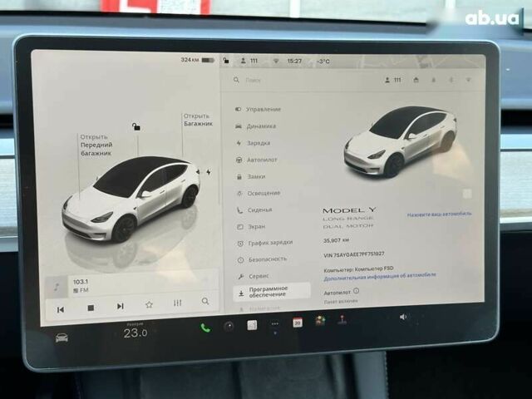532x399 pixels.
Task: Tap the volume speaker icon
Action: click(402, 317)
